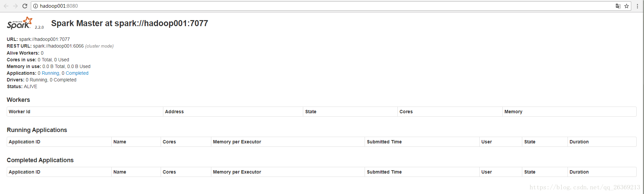Open the Completed applications link
This screenshot has width=644, height=194.
[77, 73]
